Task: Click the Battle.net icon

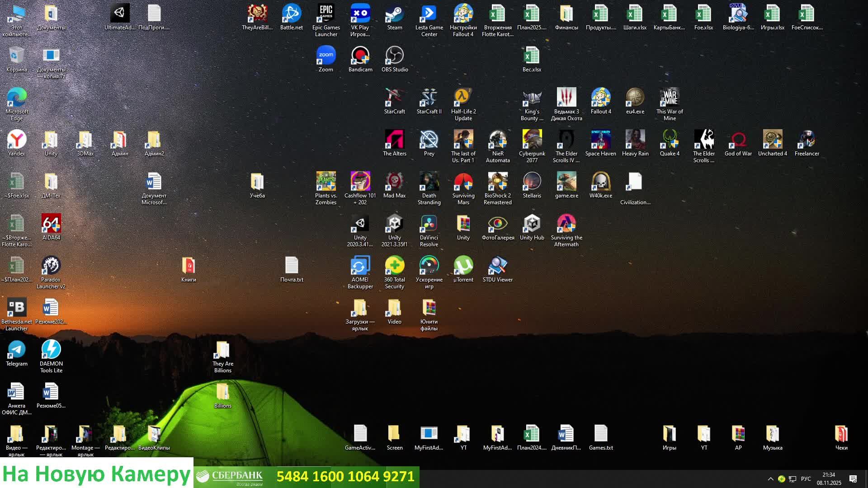Action: point(291,14)
